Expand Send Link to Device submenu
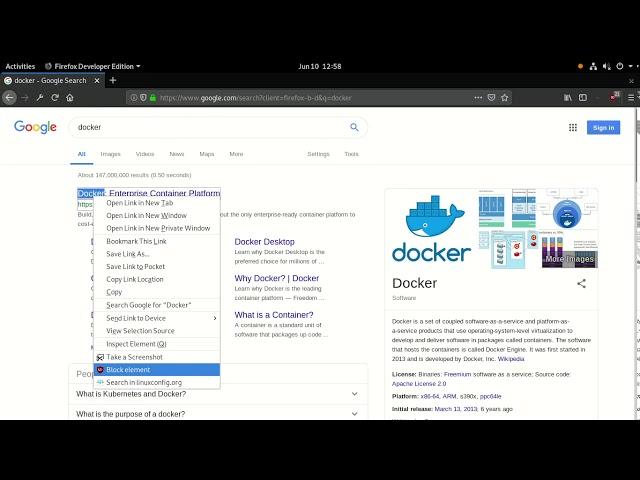 pyautogui.click(x=157, y=318)
